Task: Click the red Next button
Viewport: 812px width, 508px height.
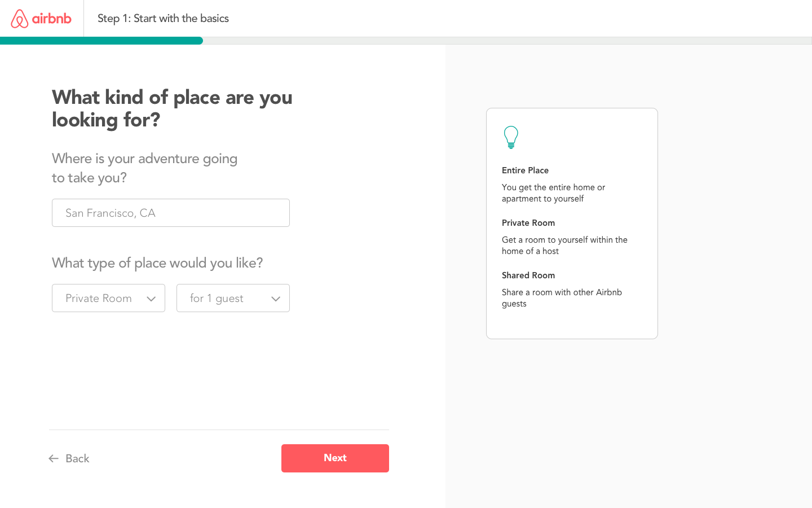Action: coord(335,458)
